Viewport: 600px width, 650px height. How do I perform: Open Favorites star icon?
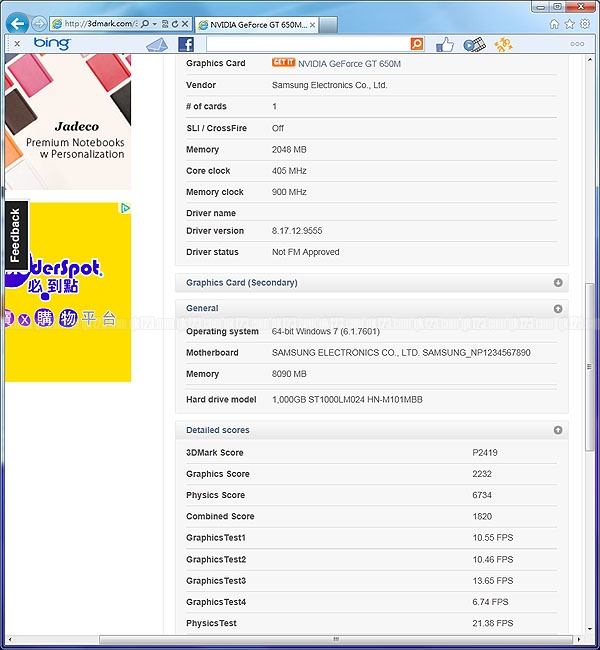569,24
